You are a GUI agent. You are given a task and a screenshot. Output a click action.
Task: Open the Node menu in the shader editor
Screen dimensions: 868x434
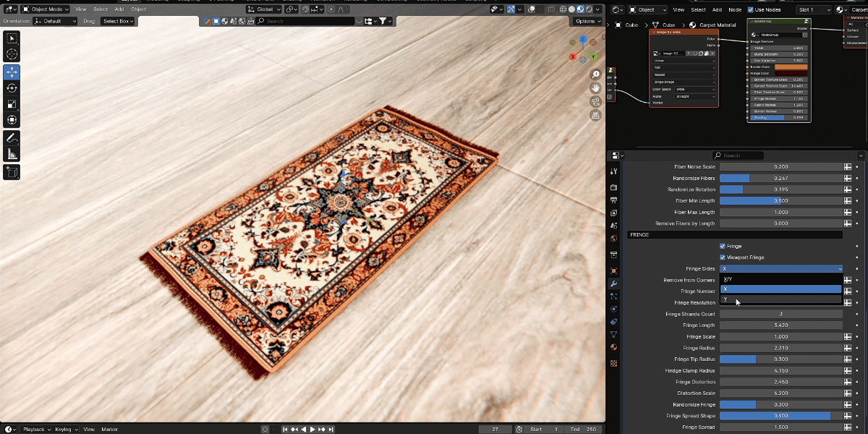coord(735,9)
